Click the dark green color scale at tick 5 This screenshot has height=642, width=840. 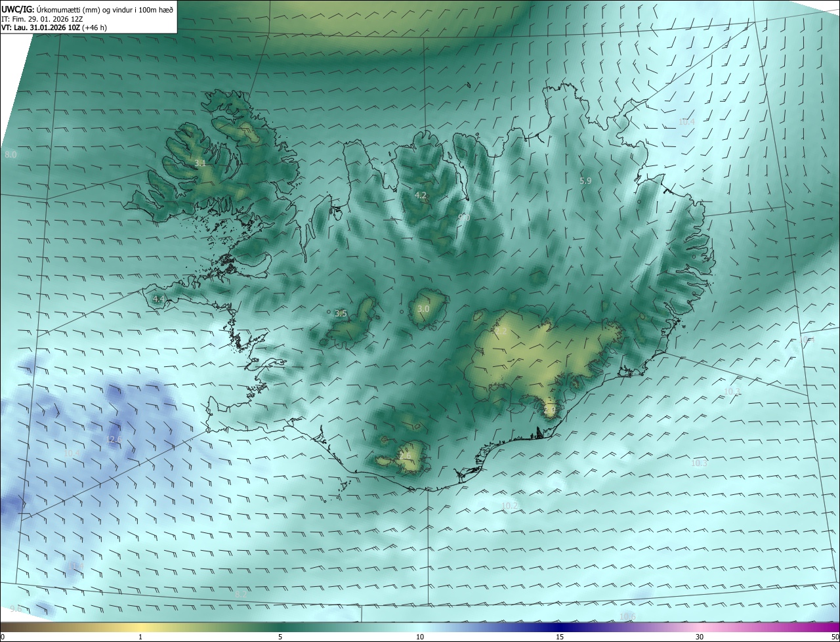(x=280, y=628)
